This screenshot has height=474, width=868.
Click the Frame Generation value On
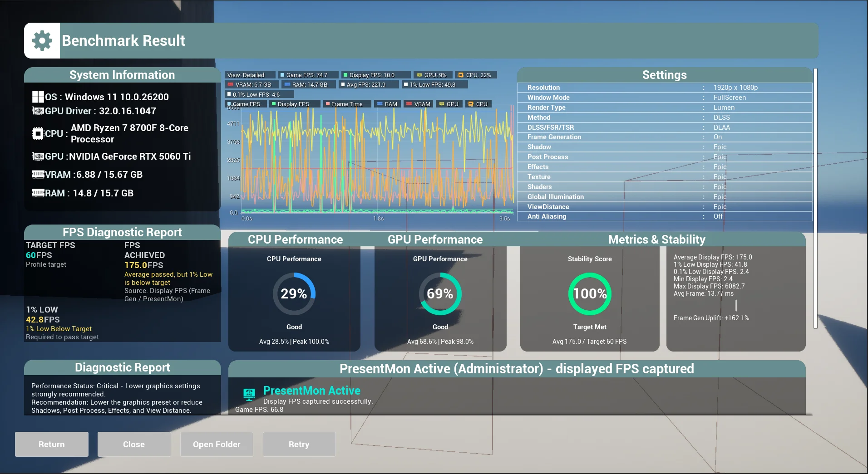click(717, 137)
